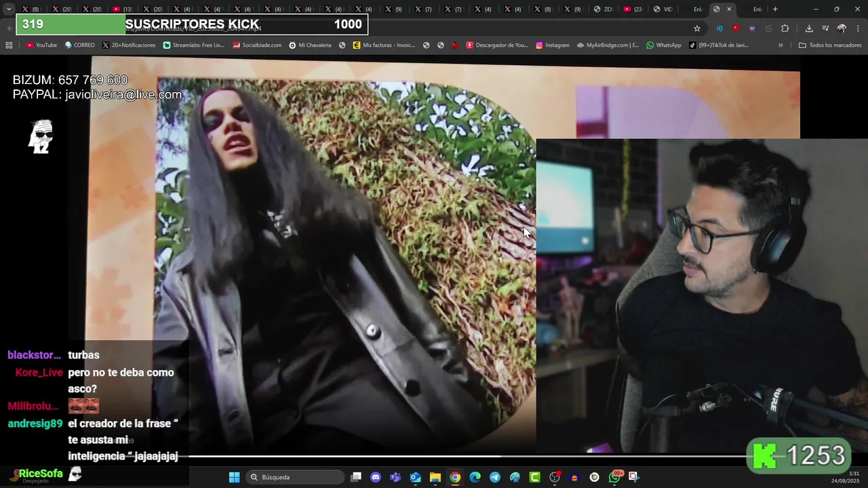Open Microsoft Edge from the taskbar
The image size is (868, 488).
point(475,477)
